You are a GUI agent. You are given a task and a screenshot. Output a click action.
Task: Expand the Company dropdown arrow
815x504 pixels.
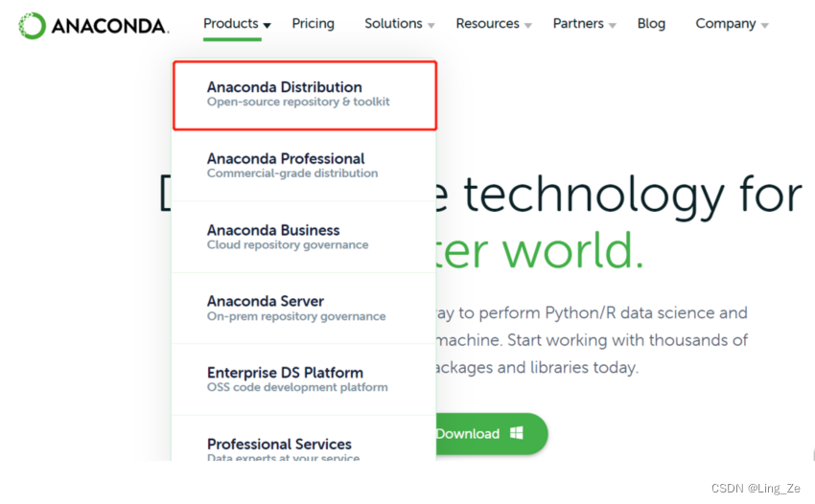(x=764, y=25)
